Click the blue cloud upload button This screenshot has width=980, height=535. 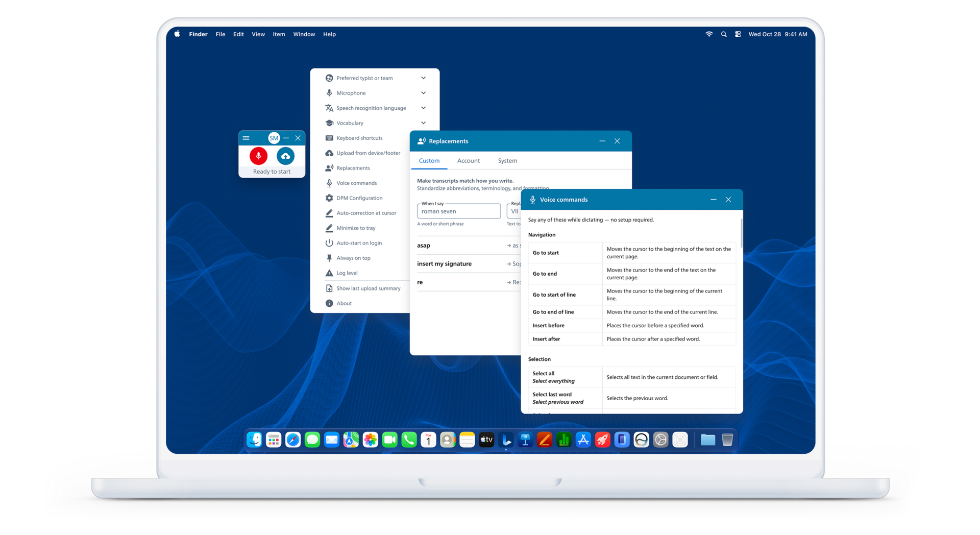coord(285,156)
